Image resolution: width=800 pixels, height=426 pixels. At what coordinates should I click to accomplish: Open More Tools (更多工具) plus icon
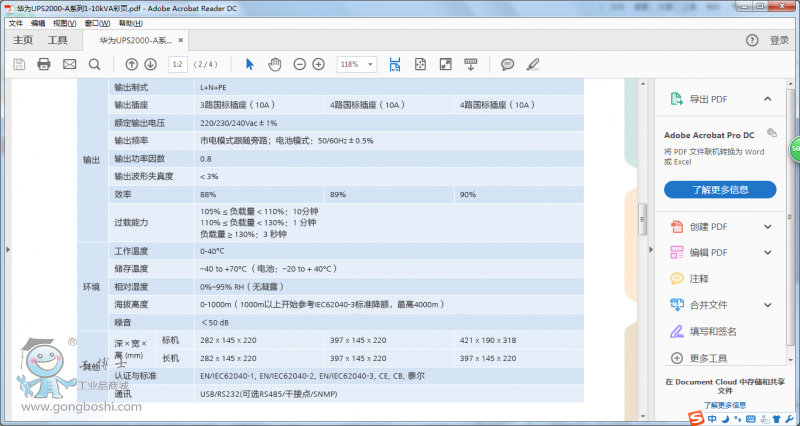click(677, 358)
